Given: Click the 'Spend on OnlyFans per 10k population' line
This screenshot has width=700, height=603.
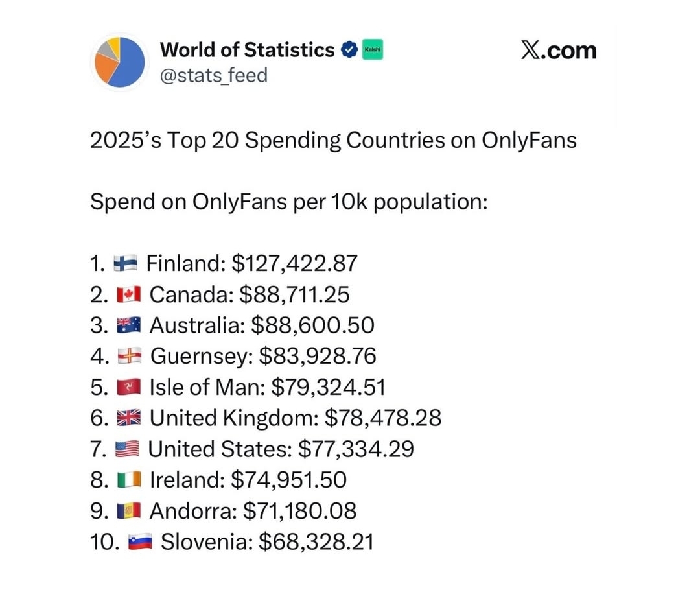Looking at the screenshot, I should point(288,202).
